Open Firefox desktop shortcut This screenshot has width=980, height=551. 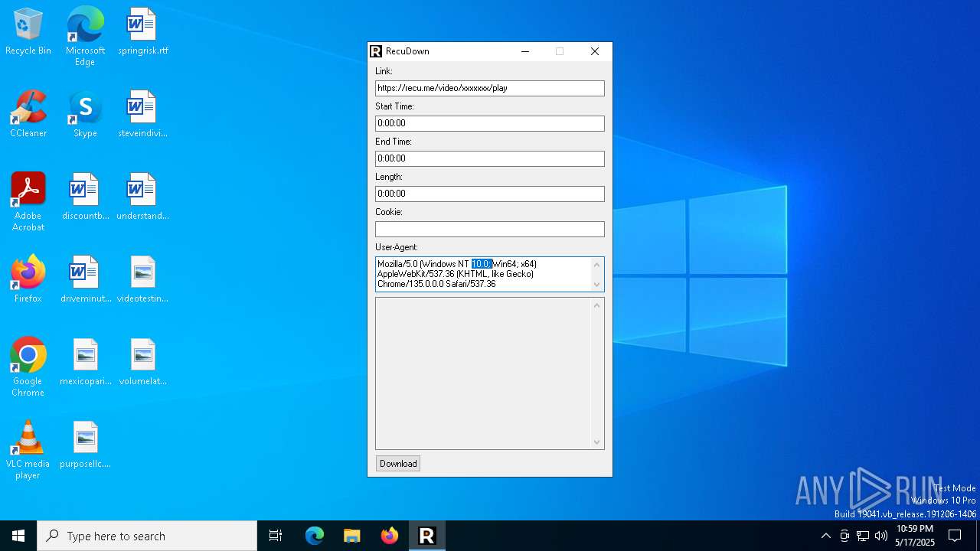(x=28, y=280)
